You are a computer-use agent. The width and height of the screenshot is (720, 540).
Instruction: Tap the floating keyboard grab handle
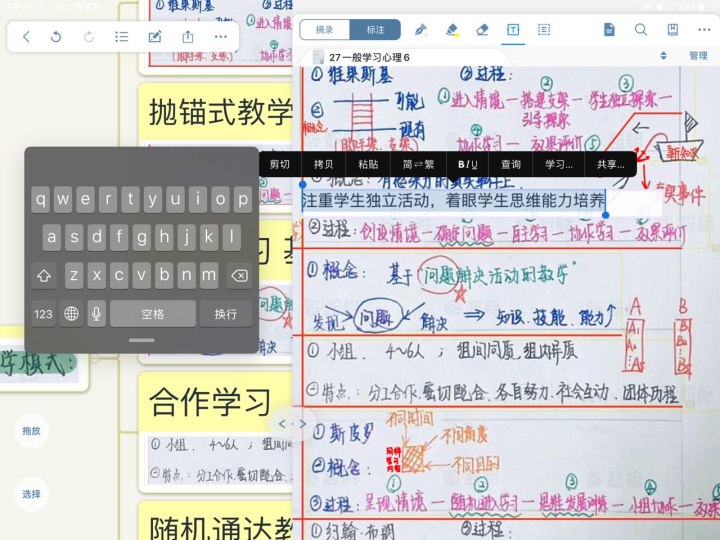[x=141, y=340]
